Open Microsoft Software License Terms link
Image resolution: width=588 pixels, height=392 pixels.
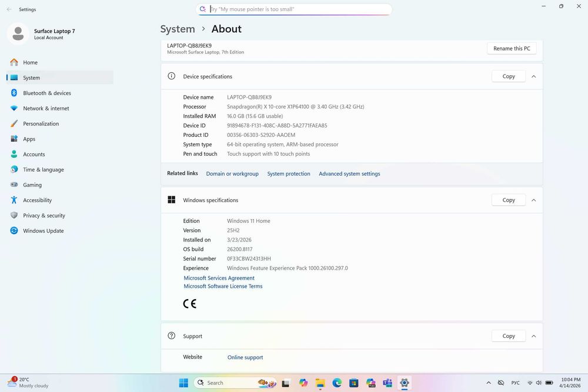pyautogui.click(x=223, y=286)
